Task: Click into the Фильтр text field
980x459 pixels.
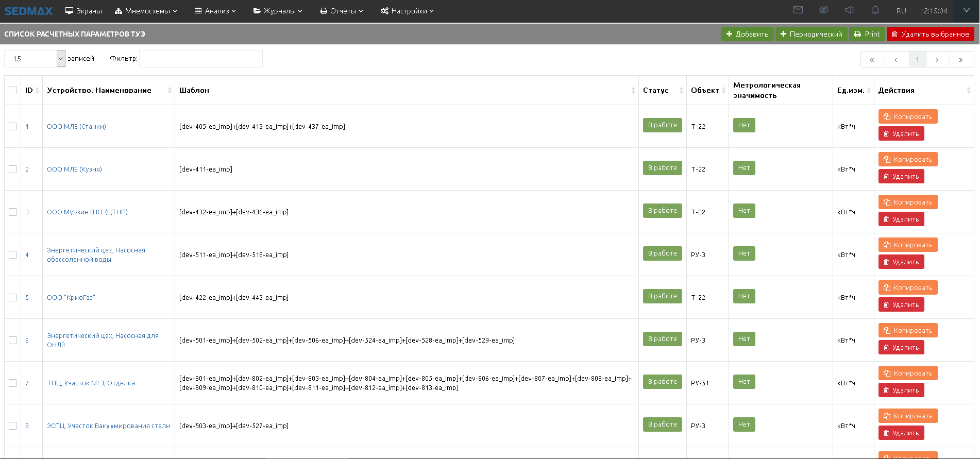Action: [x=200, y=59]
